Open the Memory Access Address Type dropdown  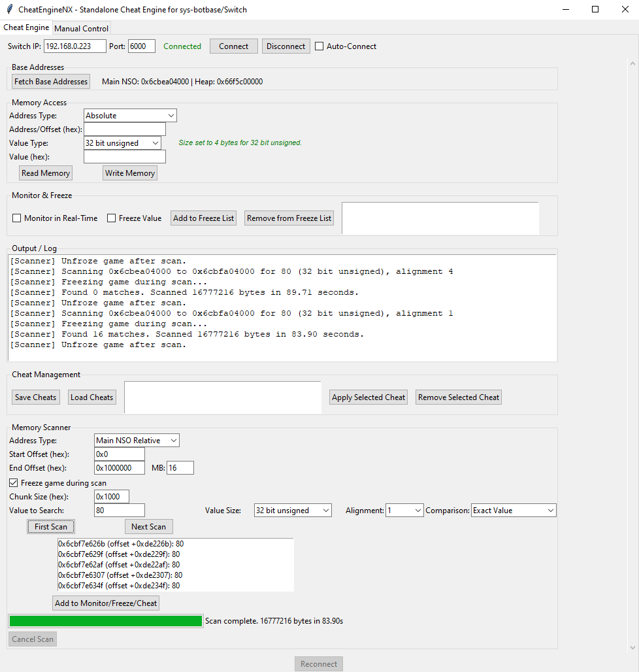coord(130,115)
